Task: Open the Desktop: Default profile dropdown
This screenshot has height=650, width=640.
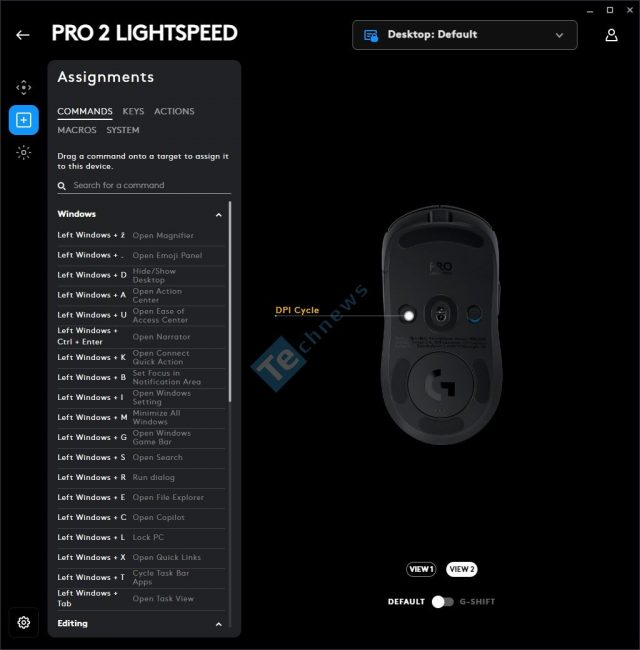Action: pos(465,35)
